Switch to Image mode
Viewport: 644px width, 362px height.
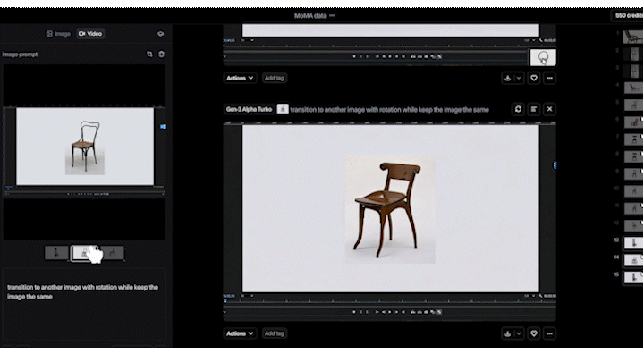tap(58, 34)
